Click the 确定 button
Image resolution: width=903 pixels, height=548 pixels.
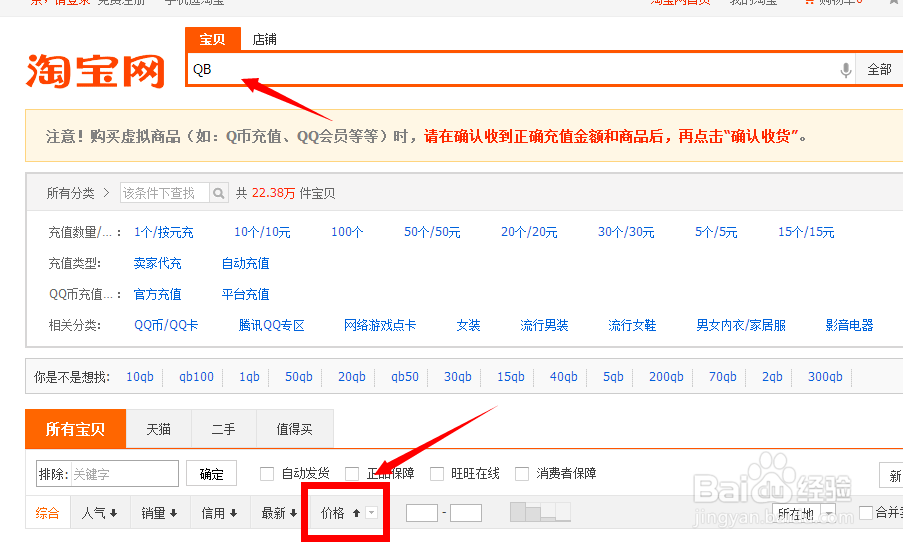pos(211,474)
